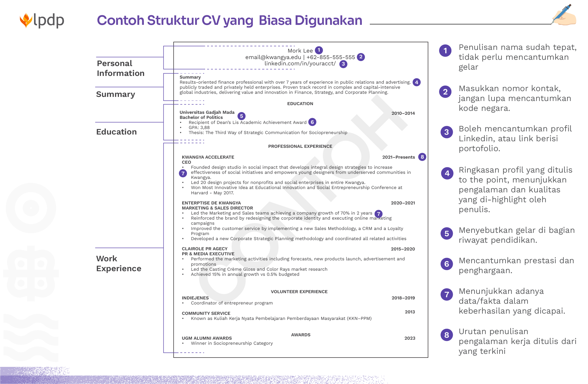The image size is (588, 384).
Task: Click legend circle 8 about work order
Action: 447,335
